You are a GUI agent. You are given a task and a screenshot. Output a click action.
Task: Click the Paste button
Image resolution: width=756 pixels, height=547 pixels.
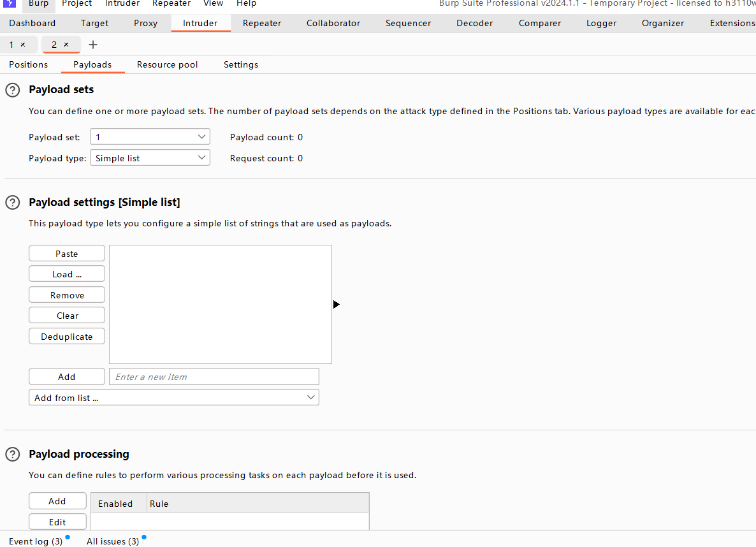click(67, 254)
